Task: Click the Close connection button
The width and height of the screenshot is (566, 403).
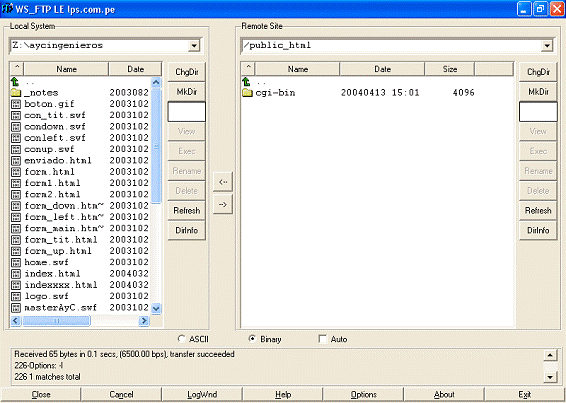Action: tap(41, 395)
